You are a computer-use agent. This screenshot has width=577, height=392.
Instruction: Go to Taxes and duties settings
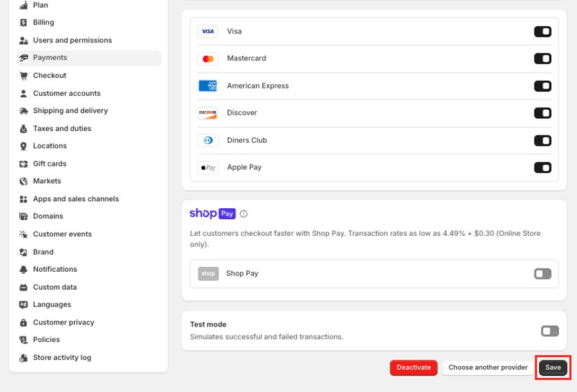point(62,129)
